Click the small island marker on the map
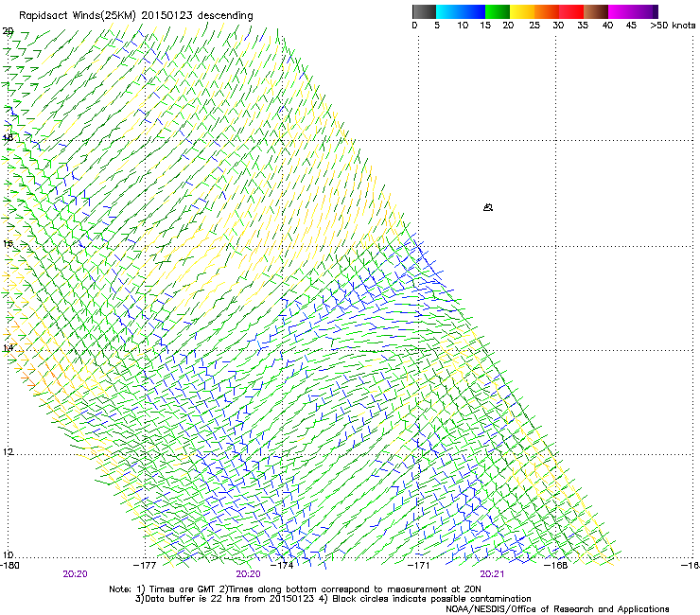 [x=488, y=207]
